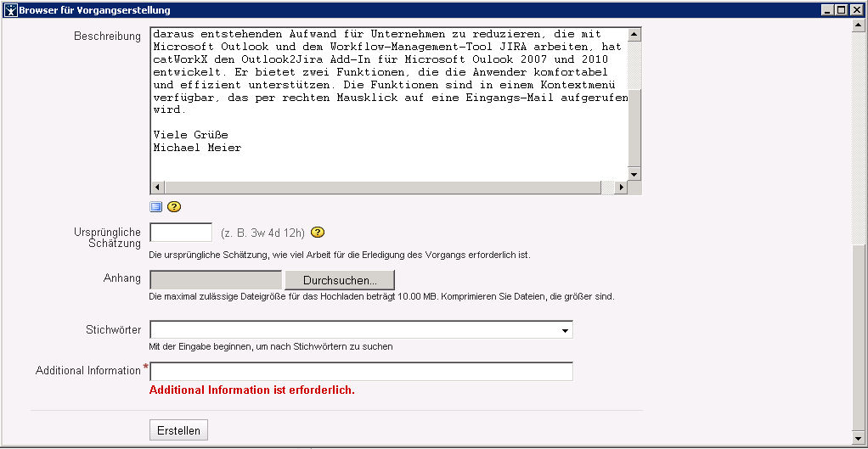
Task: Open the help icon beside the preview icon
Action: (174, 206)
